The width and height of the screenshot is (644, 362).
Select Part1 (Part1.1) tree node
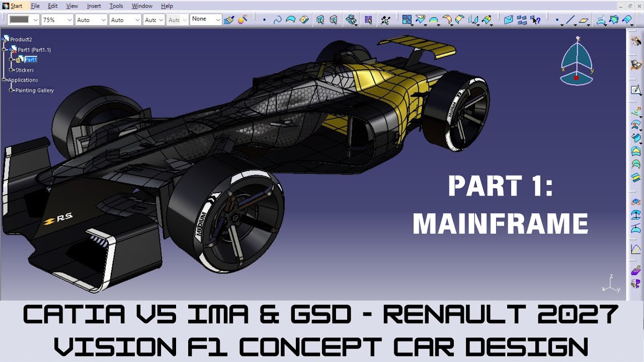pos(34,50)
